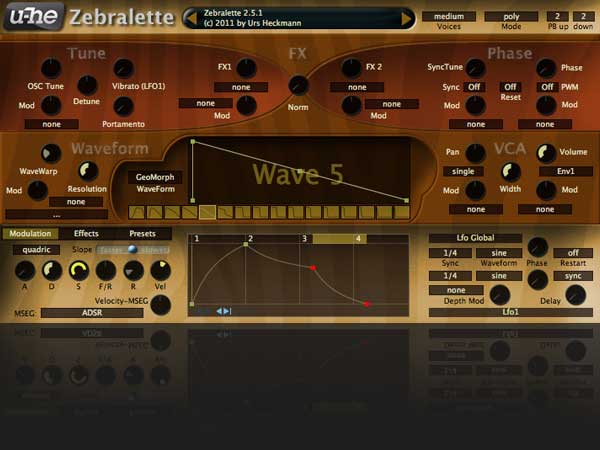Adjust the LFO Depth Mod knob
Image resolution: width=600 pixels, height=450 pixels.
(x=500, y=295)
